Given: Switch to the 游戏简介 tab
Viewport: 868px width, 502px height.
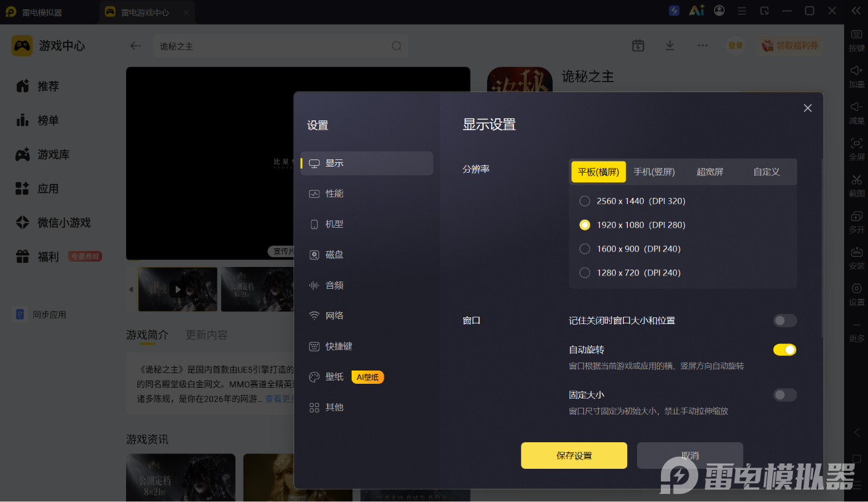Looking at the screenshot, I should click(x=147, y=335).
